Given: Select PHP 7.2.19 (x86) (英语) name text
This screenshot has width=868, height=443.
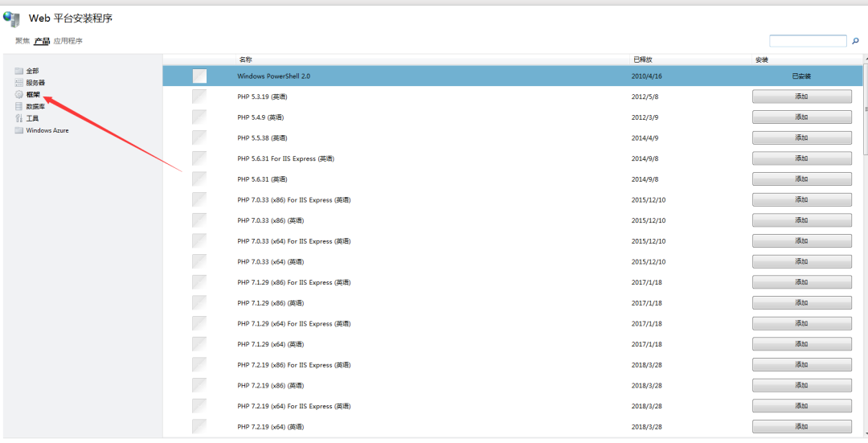Looking at the screenshot, I should tap(271, 385).
